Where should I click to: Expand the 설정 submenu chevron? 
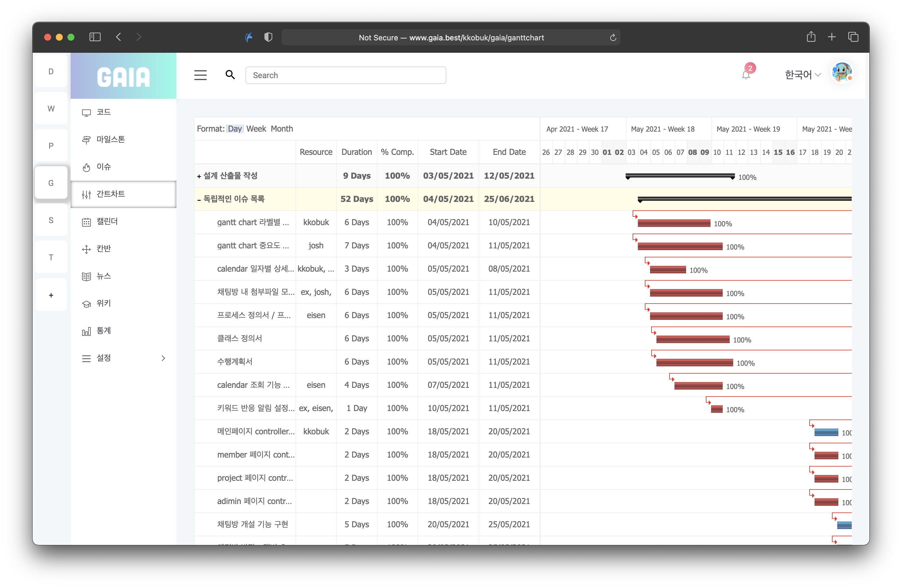tap(163, 358)
